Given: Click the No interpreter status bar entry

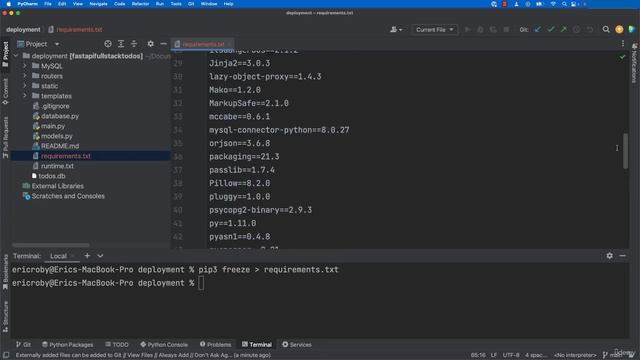Looking at the screenshot, I should (x=575, y=355).
